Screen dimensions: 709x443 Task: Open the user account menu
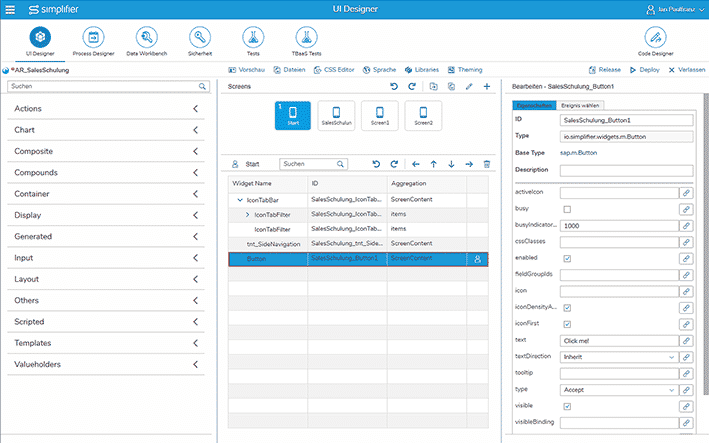pos(676,9)
